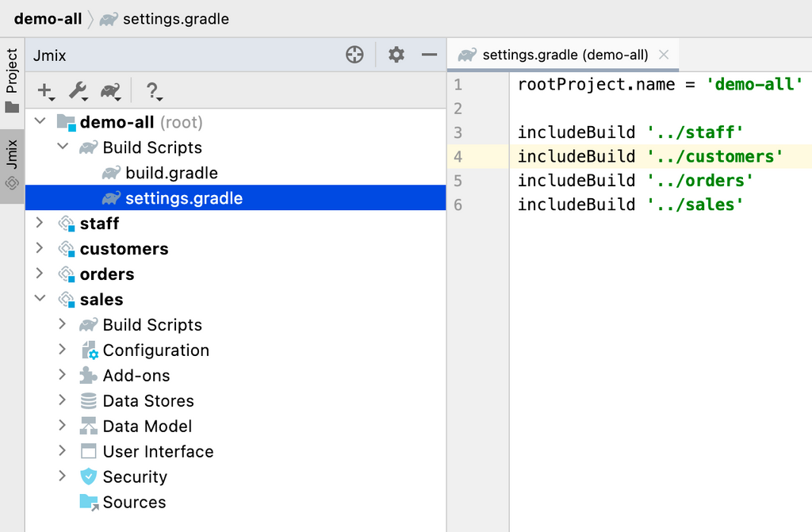This screenshot has height=532, width=812.
Task: Click the plus 'New' toolbar icon
Action: tap(45, 91)
